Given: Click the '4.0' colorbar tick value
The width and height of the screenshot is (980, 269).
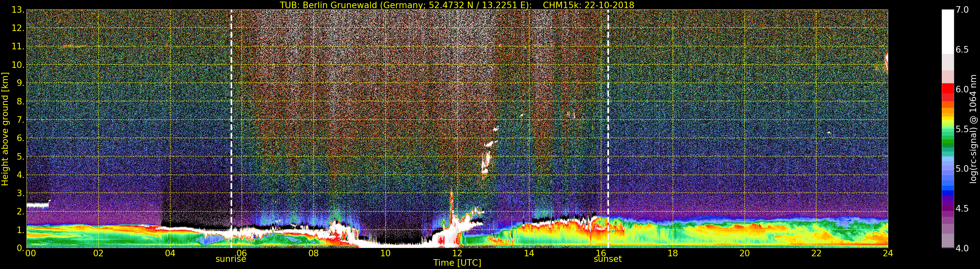Looking at the screenshot, I should [x=962, y=248].
